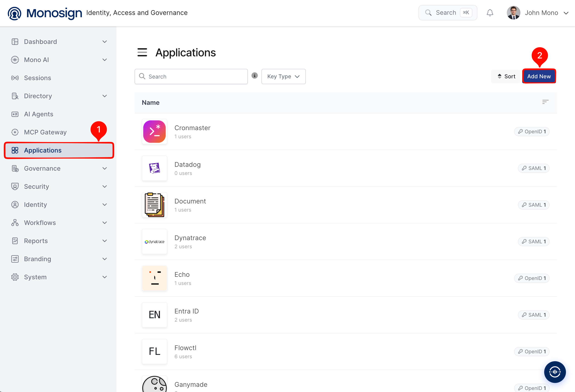Open the John Mono user menu chevron
Screen dimensions: 575x392
coord(566,13)
